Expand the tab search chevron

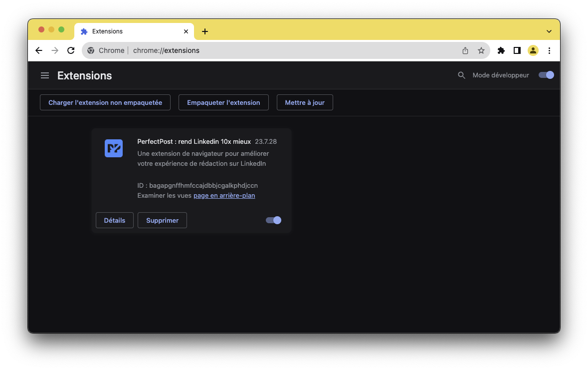point(549,31)
